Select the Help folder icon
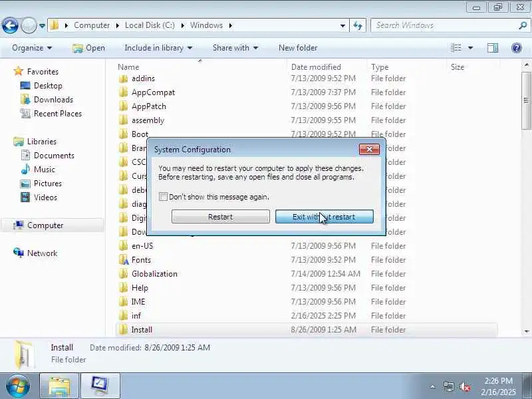The image size is (532, 399). tap(123, 288)
